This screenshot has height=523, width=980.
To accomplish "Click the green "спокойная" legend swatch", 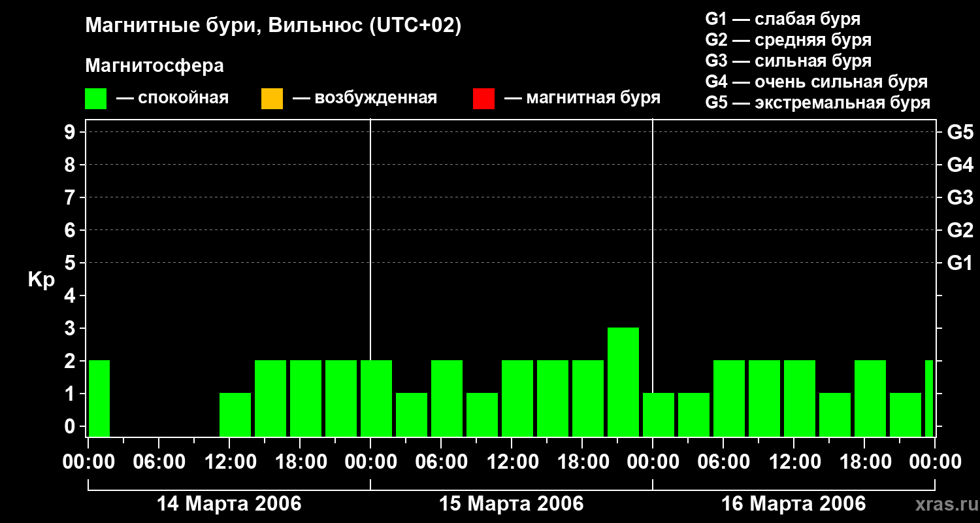I will (96, 99).
